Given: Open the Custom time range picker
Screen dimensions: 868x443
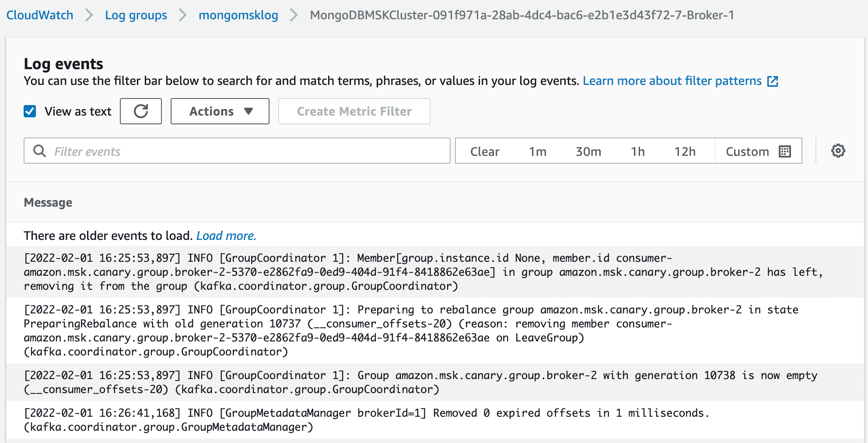Looking at the screenshot, I should pyautogui.click(x=747, y=151).
